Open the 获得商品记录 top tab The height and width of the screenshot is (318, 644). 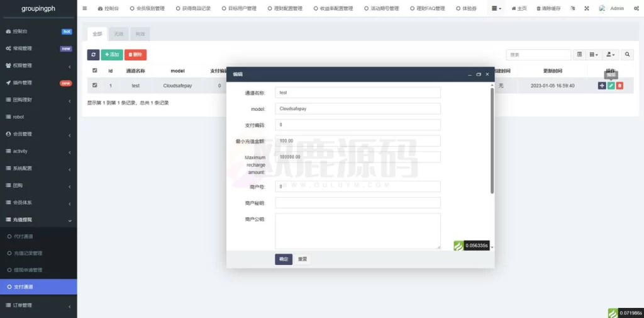coord(193,8)
